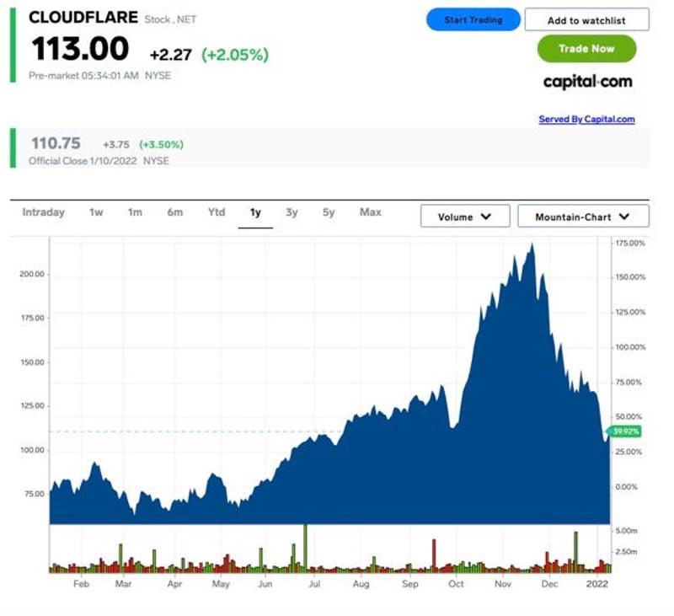Click the Official Close 1/10/2022 label
This screenshot has width=674, height=616.
click(x=82, y=161)
